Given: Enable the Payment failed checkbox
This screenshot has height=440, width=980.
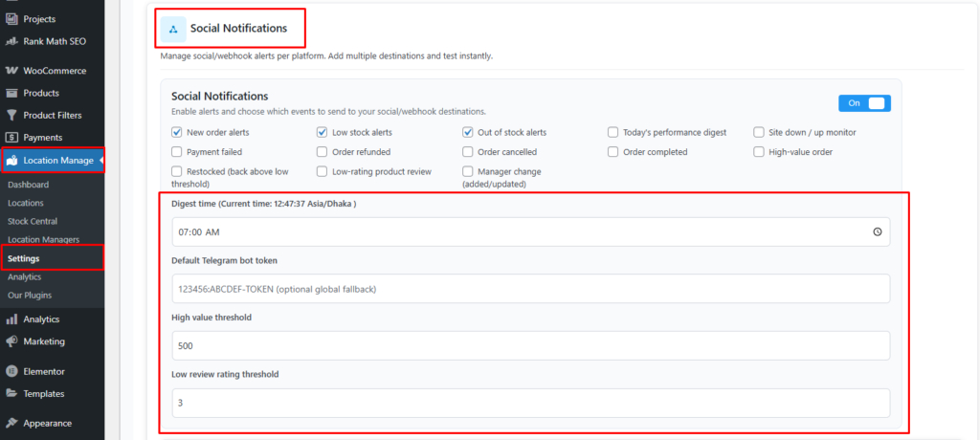Looking at the screenshot, I should click(x=177, y=151).
